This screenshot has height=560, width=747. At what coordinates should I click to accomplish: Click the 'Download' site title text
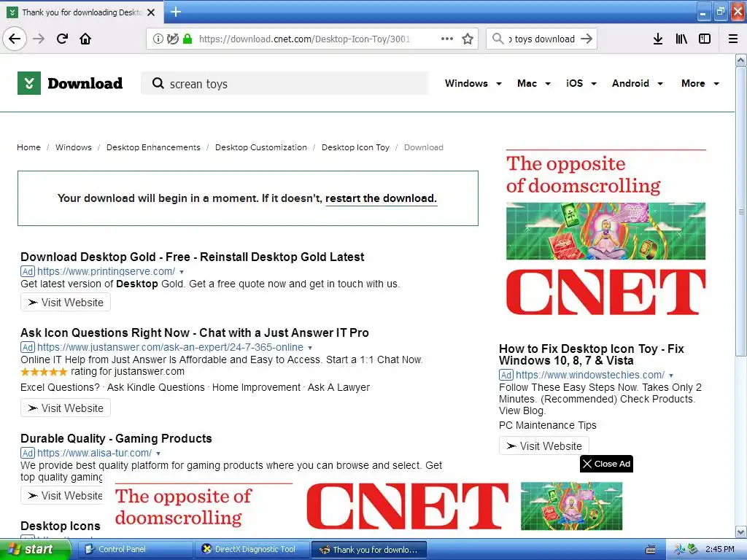click(x=85, y=83)
